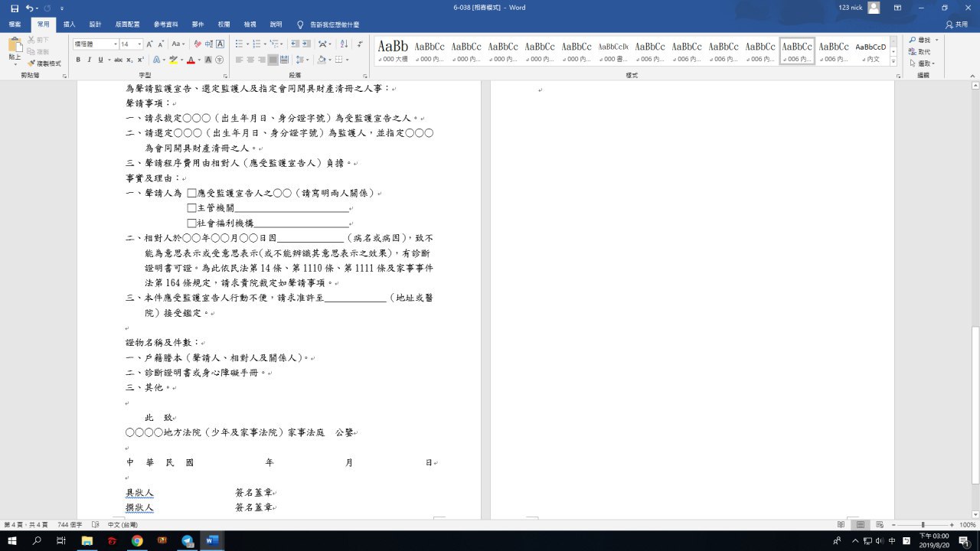Tick the 社會福利機構 checkbox in the document

(191, 223)
